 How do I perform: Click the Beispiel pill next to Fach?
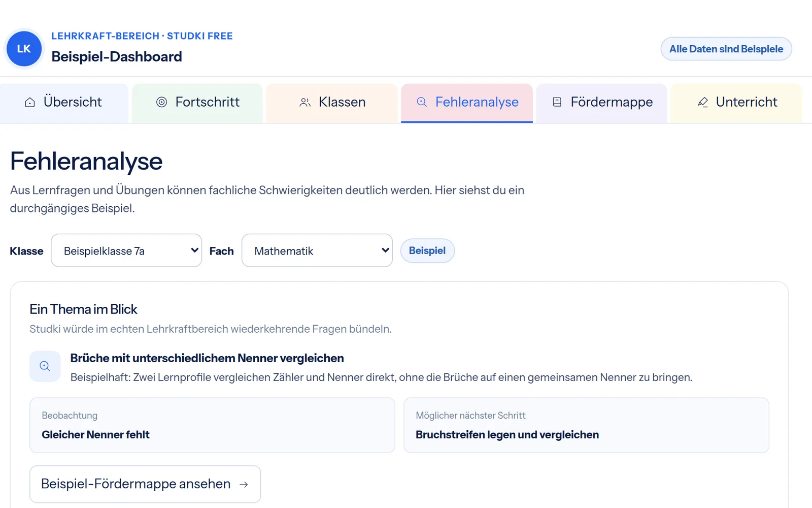(427, 250)
